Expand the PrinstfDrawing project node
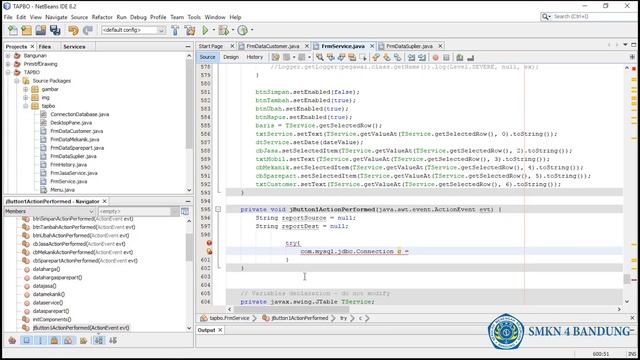Image resolution: width=640 pixels, height=360 pixels. click(x=8, y=64)
